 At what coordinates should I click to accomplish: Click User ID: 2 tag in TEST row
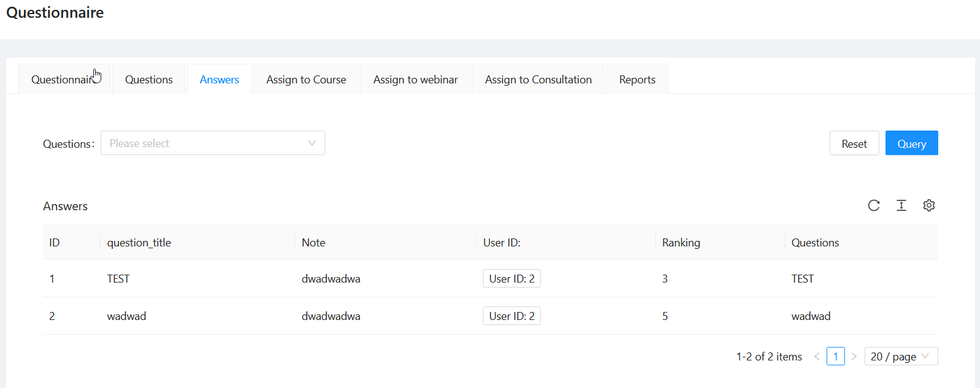click(x=512, y=278)
